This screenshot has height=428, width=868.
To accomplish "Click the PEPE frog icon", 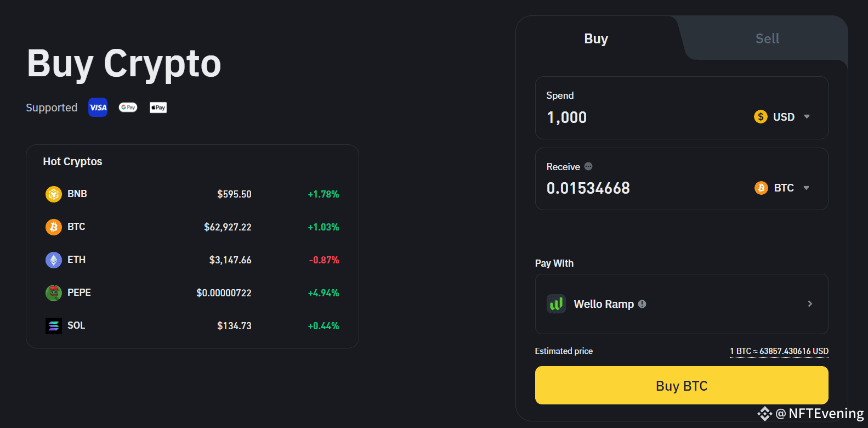I will click(x=53, y=293).
